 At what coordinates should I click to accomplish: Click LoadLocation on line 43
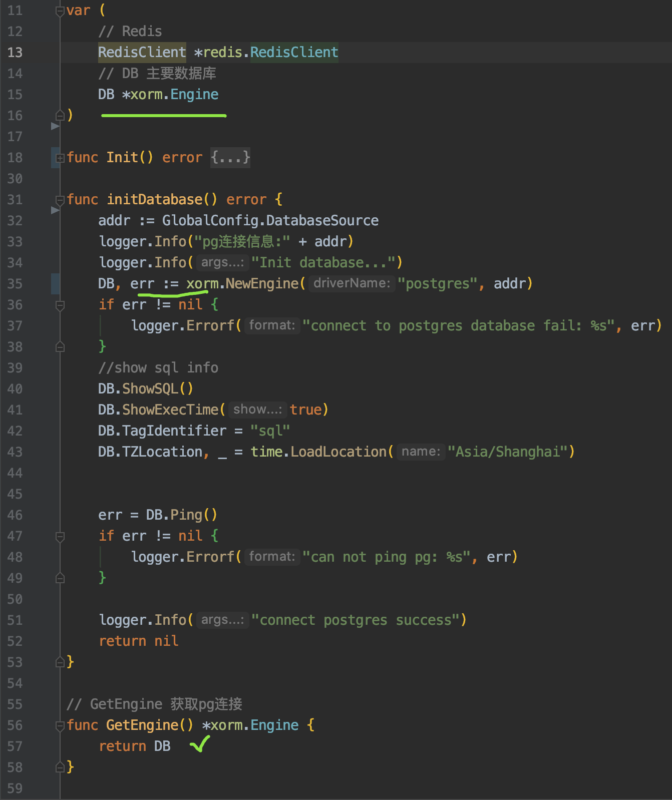point(339,452)
